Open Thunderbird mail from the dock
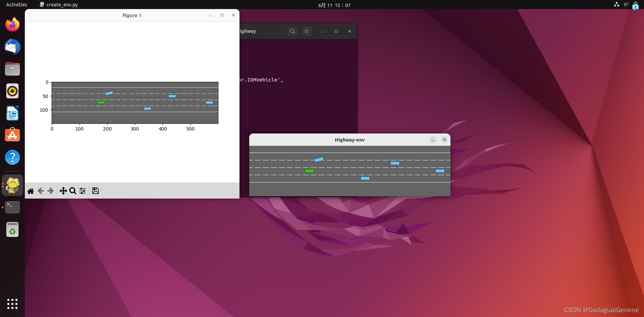The image size is (644, 317). [12, 47]
